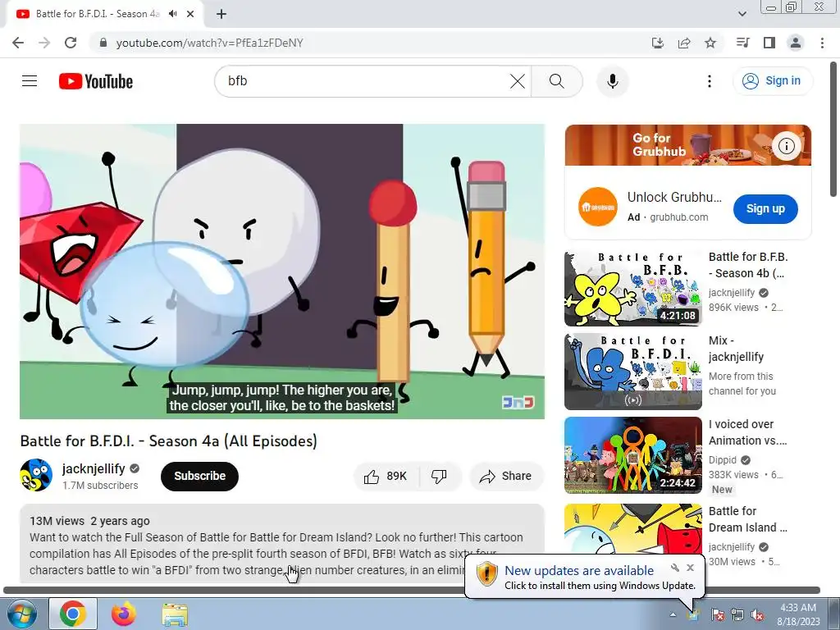The image size is (840, 630).
Task: Click the page vertical scrollbar
Action: point(834,130)
